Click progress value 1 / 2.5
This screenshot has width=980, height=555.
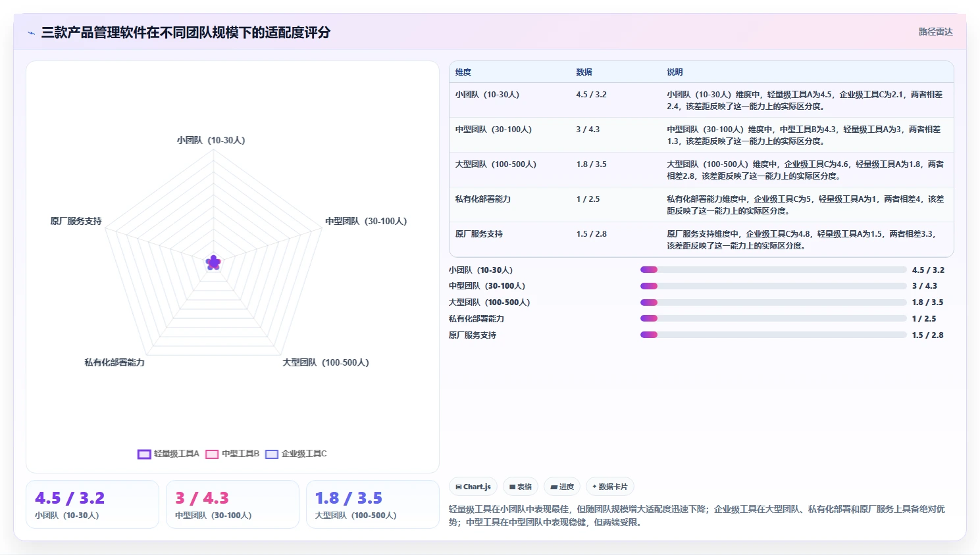924,318
